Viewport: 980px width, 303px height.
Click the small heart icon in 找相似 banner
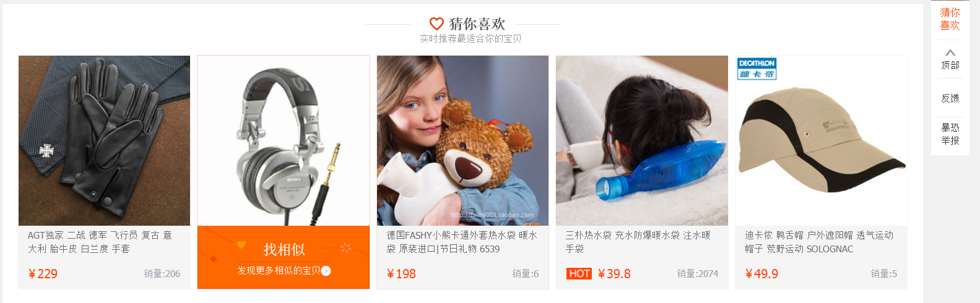pos(241,245)
